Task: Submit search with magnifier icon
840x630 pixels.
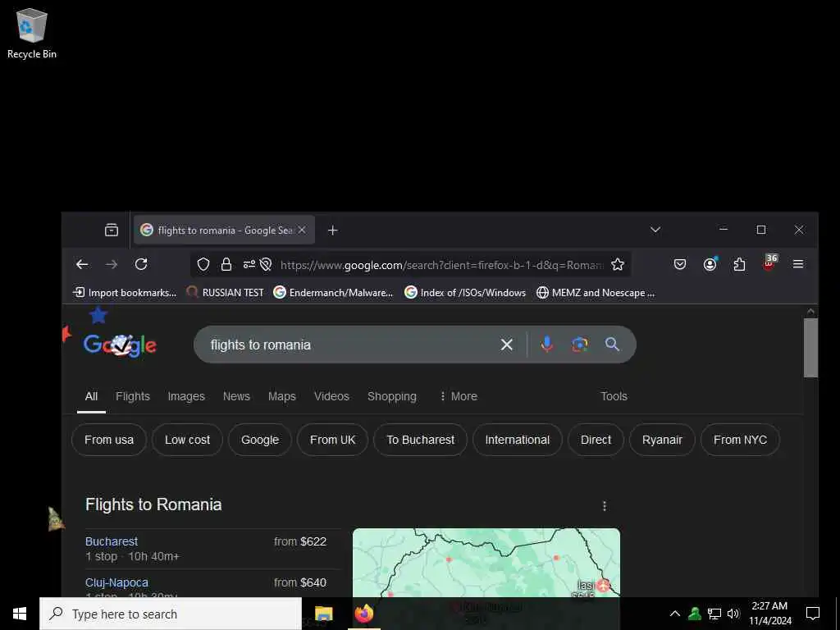Action: point(612,344)
